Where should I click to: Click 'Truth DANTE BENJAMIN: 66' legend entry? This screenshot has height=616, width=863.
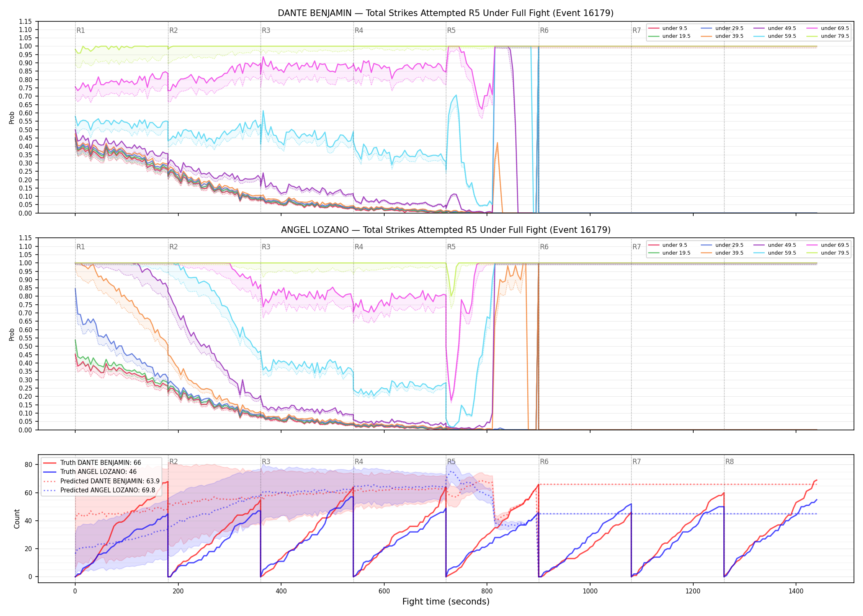[x=92, y=463]
